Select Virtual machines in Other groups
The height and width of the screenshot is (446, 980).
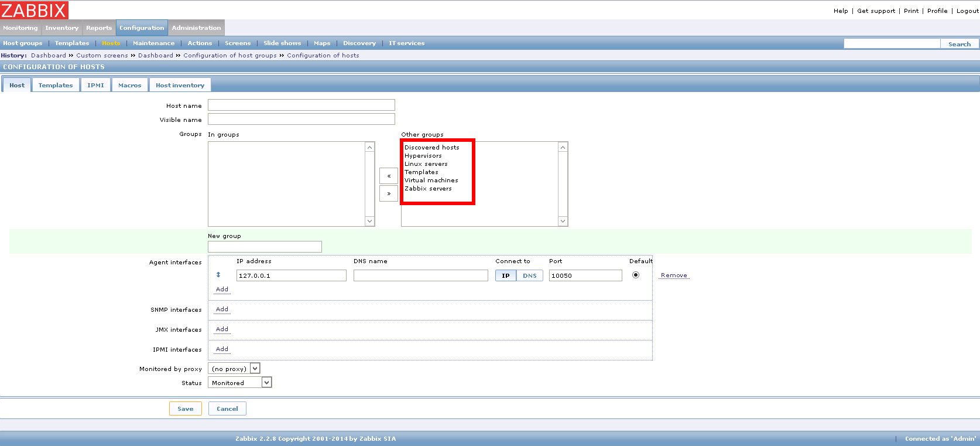[x=431, y=181]
